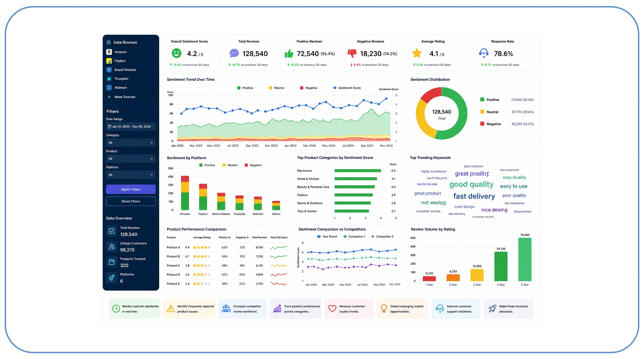Click the headset support initiatives icon

coord(440,309)
